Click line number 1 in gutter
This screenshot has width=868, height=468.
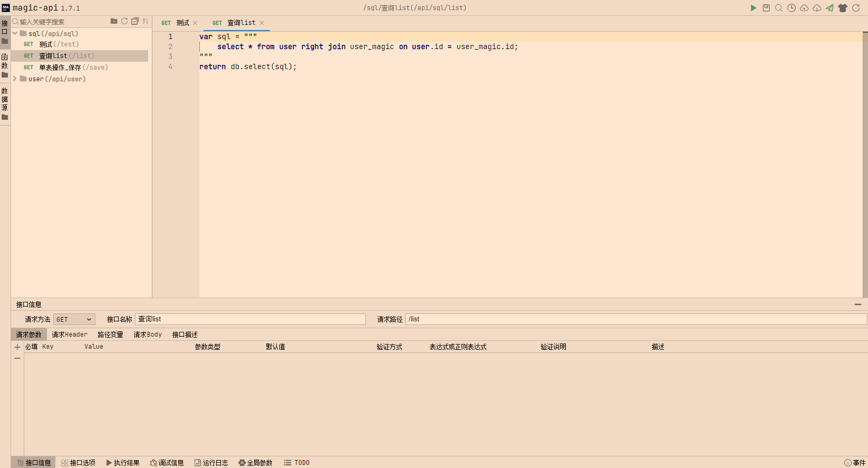coord(170,36)
